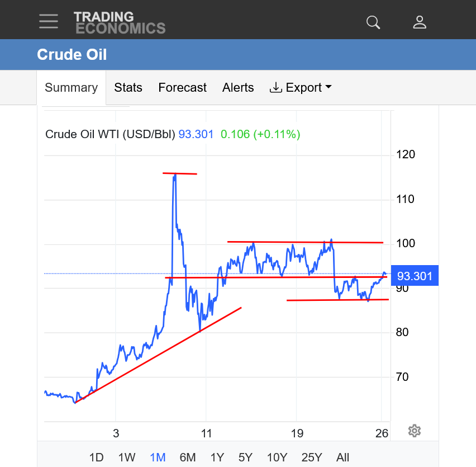This screenshot has height=467, width=476.
Task: Open the Stats tab
Action: point(128,88)
